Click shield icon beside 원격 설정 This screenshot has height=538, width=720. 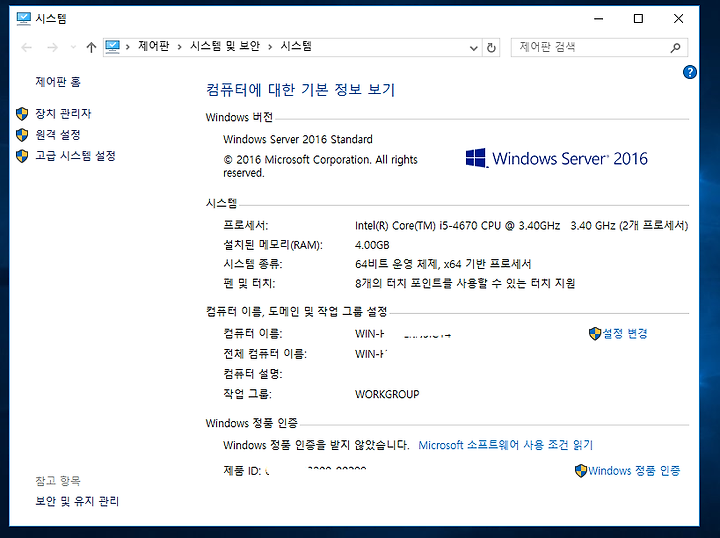(22, 134)
